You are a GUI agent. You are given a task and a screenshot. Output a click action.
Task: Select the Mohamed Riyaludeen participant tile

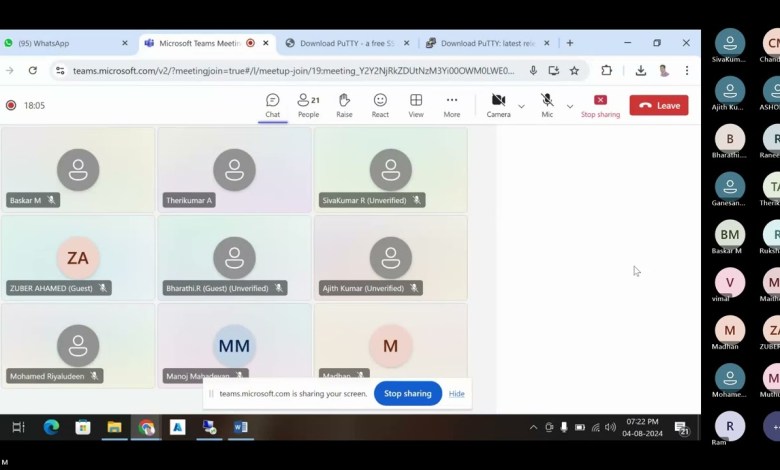coord(78,346)
